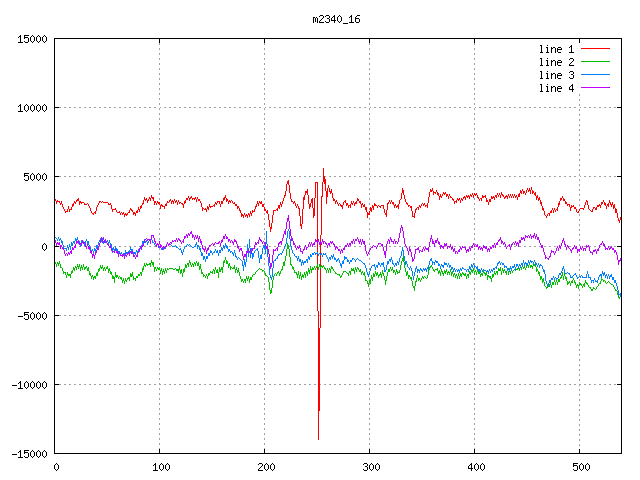This screenshot has width=640, height=480.
Task: Click the y-axis label 10000
Action: 32,108
